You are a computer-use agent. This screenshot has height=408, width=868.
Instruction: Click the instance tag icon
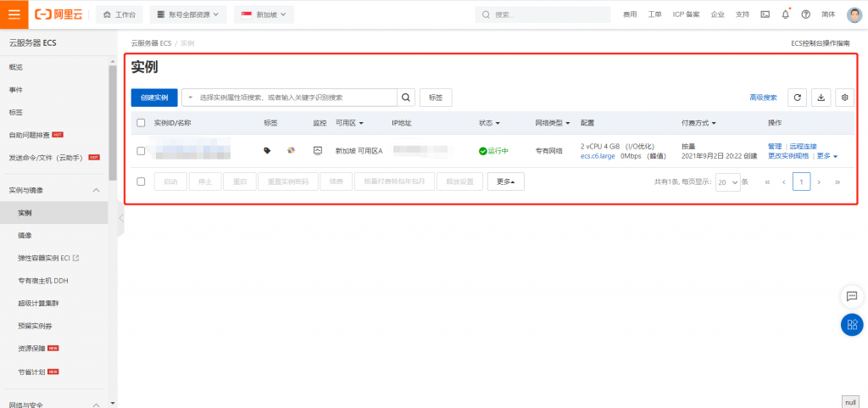pyautogui.click(x=267, y=150)
